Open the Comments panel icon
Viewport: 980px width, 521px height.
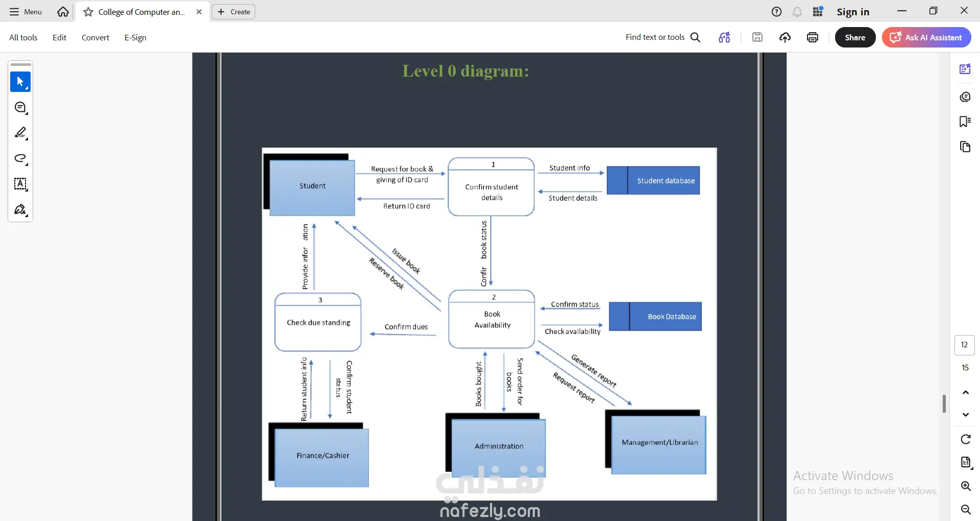click(x=965, y=97)
